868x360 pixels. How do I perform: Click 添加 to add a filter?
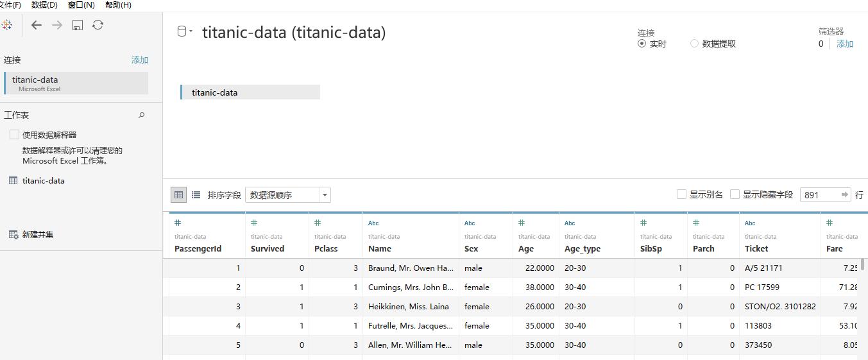click(x=845, y=44)
